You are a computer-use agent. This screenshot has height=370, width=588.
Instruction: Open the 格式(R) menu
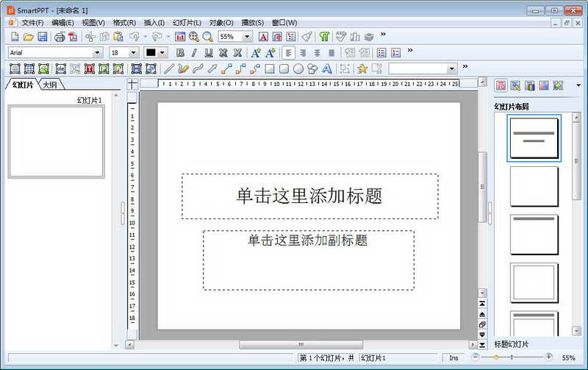(x=124, y=23)
